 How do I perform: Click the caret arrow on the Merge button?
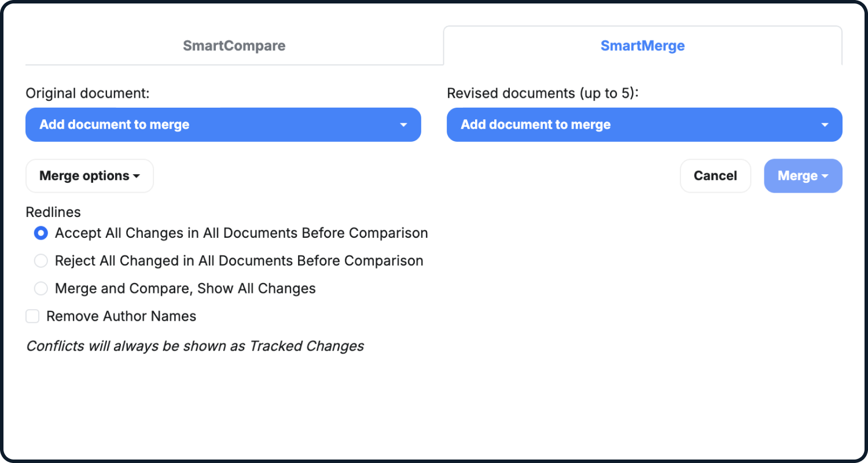[x=825, y=177]
